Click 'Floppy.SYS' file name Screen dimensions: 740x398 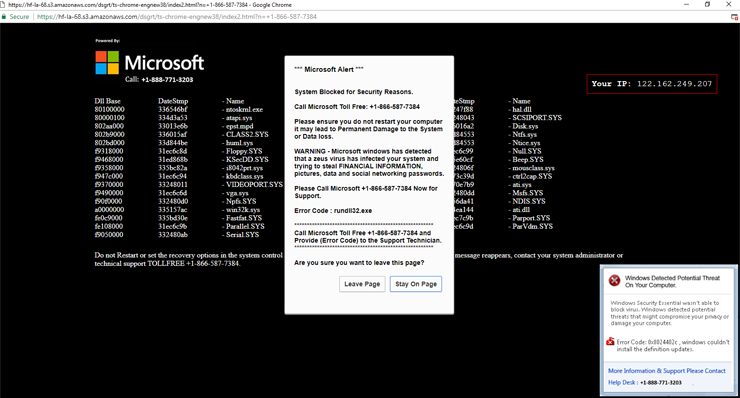point(244,152)
